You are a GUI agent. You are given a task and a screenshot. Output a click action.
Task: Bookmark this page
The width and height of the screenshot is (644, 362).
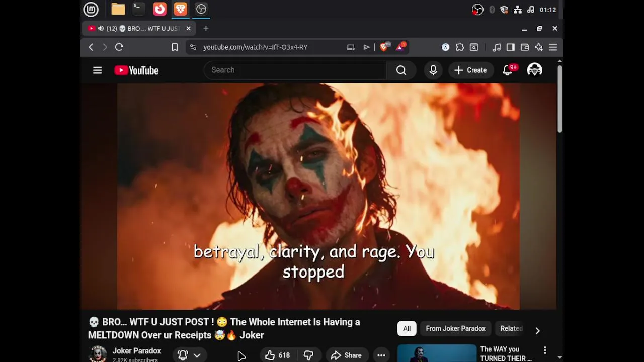point(175,47)
